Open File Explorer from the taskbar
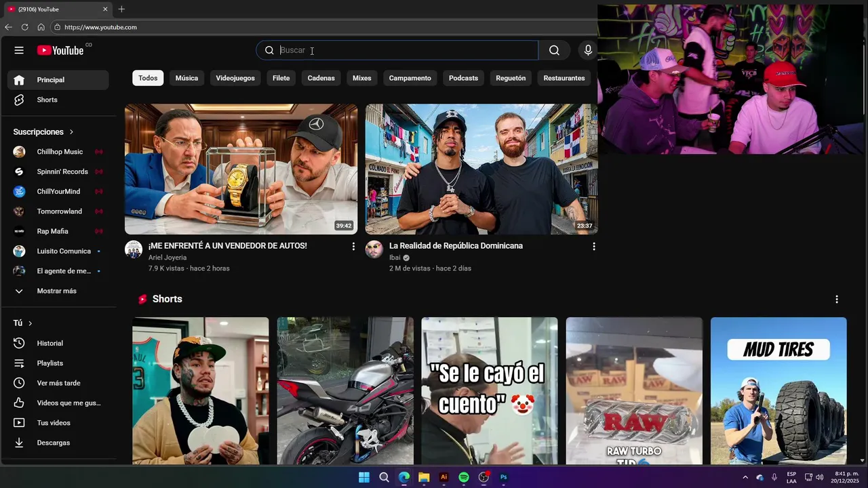This screenshot has height=488, width=868. point(424,477)
